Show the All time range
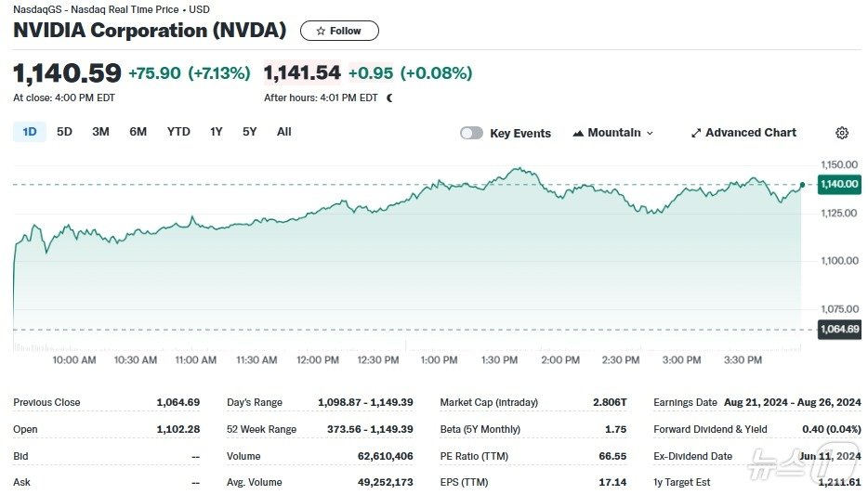 pos(284,132)
